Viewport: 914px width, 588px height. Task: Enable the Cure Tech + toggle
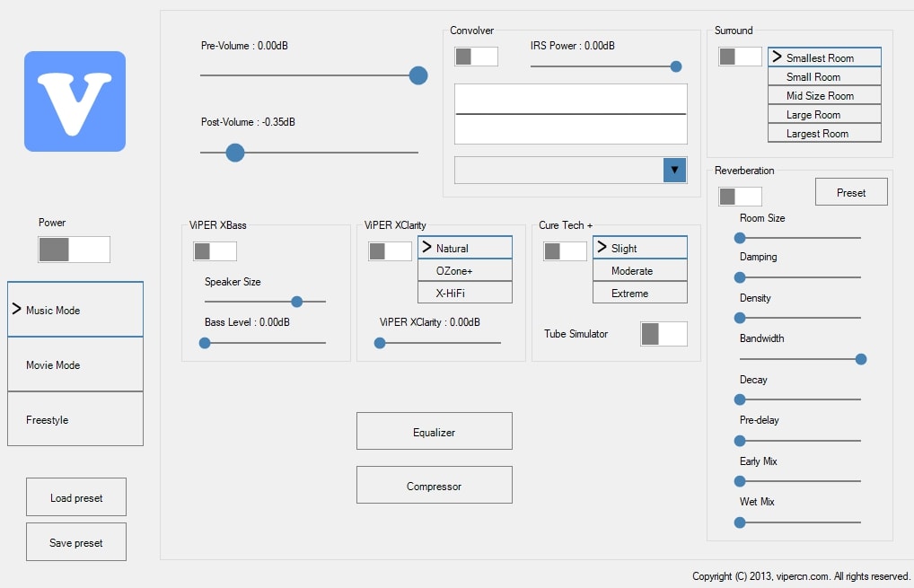coord(565,251)
